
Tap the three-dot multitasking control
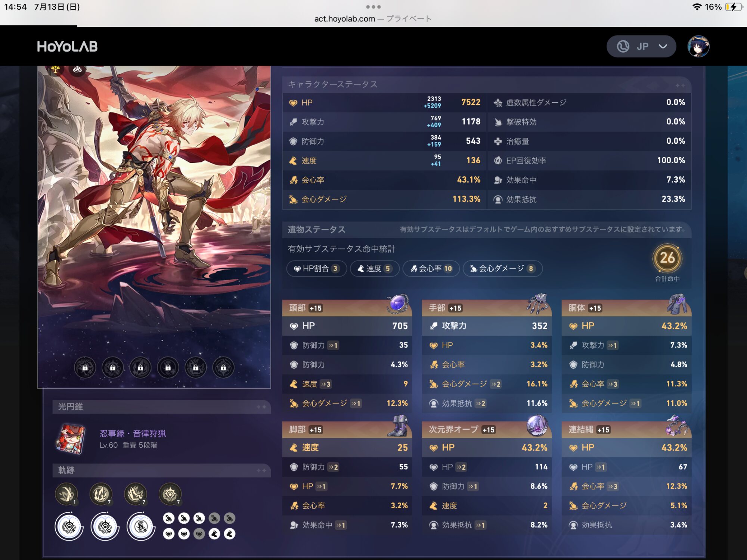tap(373, 7)
